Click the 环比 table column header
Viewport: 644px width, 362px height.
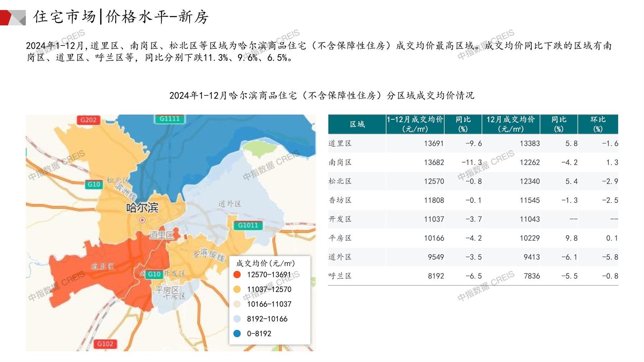[597, 124]
